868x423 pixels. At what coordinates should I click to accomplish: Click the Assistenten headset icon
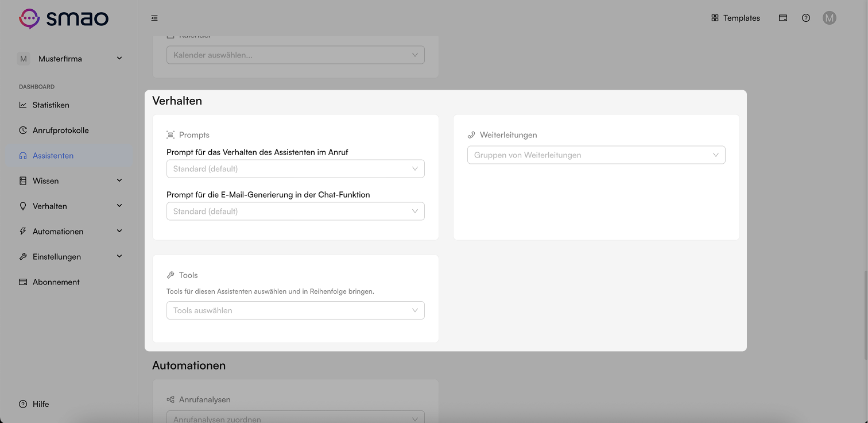pyautogui.click(x=23, y=156)
